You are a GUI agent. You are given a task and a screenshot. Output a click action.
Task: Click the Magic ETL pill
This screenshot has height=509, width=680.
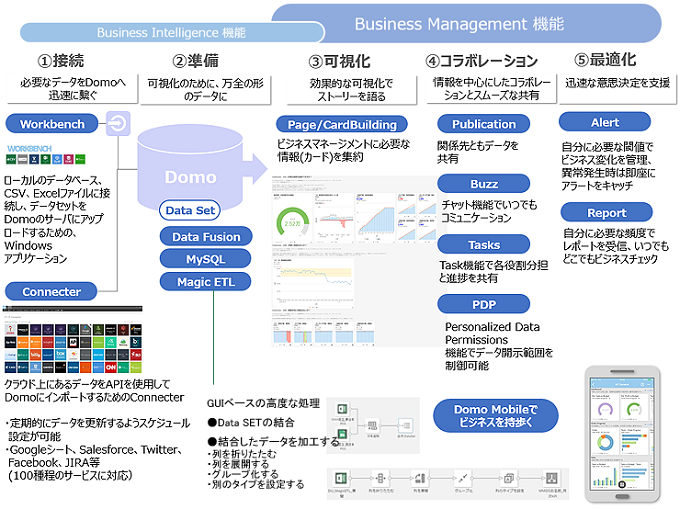[206, 282]
